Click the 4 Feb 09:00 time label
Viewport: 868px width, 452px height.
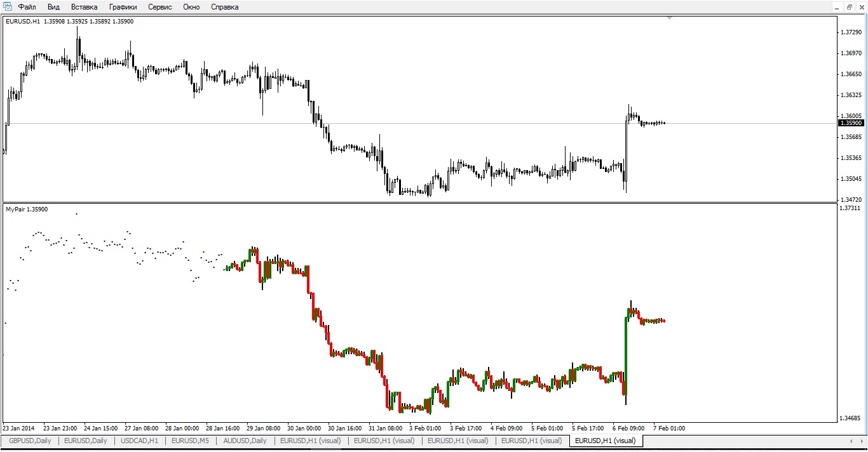point(506,429)
